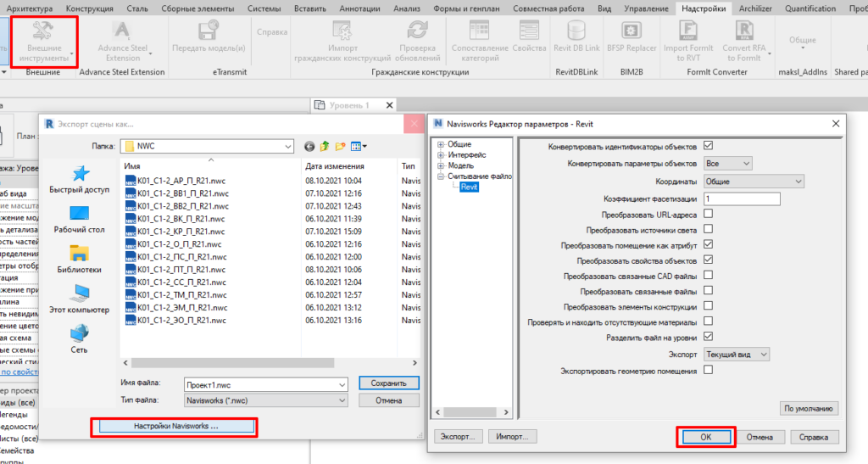The width and height of the screenshot is (868, 464).
Task: Toggle Преобразовать связанные файлы checkbox
Action: pyautogui.click(x=708, y=291)
